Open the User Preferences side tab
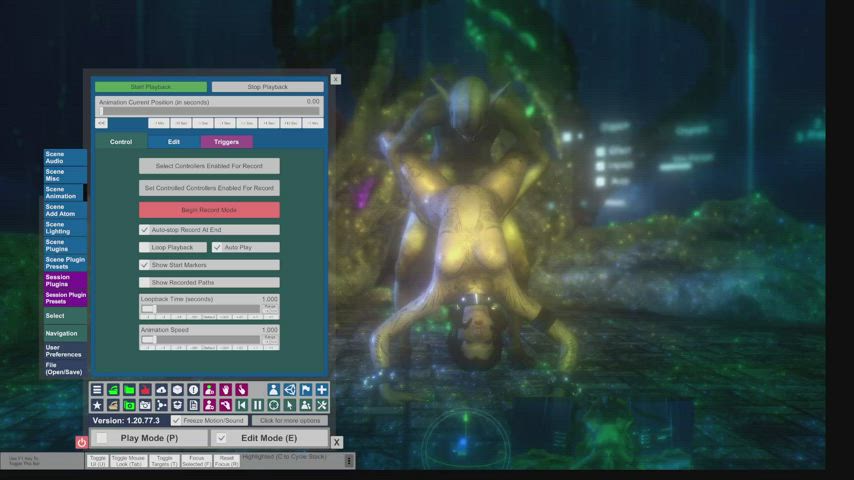This screenshot has height=480, width=854. click(65, 351)
